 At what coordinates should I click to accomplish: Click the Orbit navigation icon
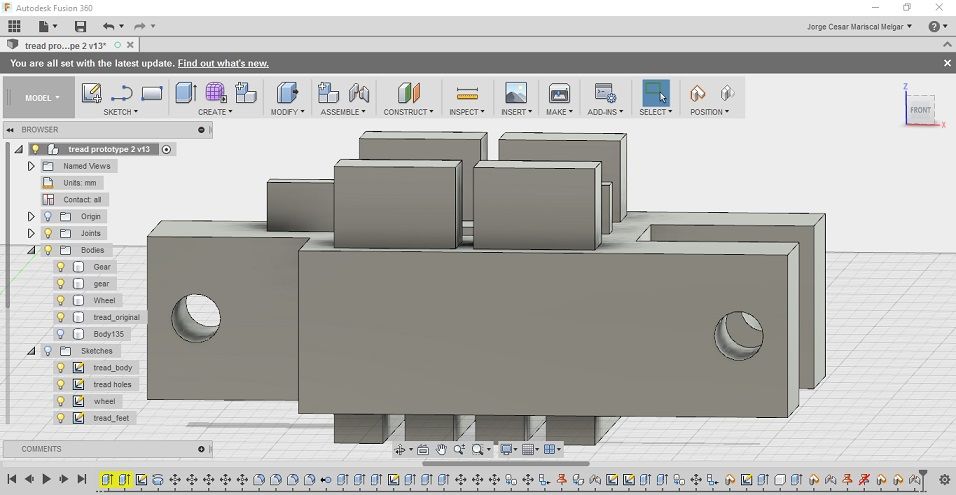coord(400,449)
